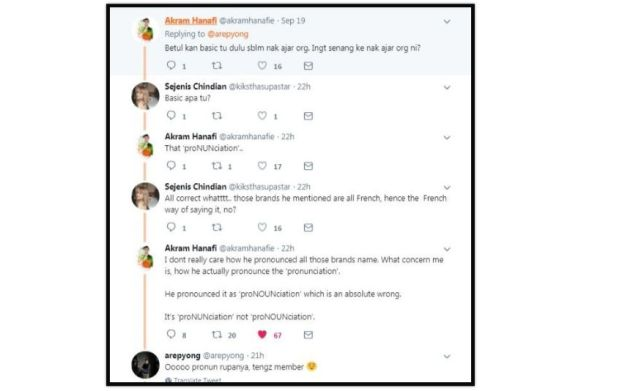
Task: Click Translate Tweet under arepyong's tweet
Action: click(193, 380)
